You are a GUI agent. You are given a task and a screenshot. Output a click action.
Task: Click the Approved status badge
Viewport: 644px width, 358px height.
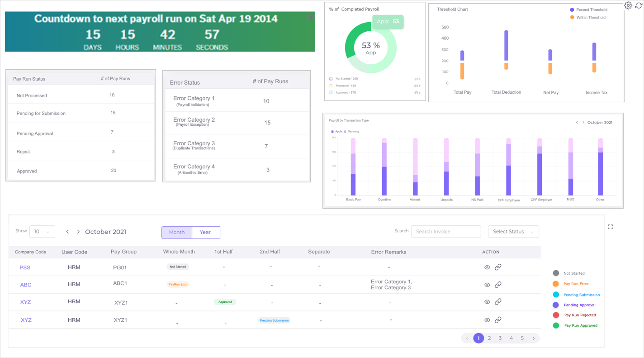click(x=225, y=302)
